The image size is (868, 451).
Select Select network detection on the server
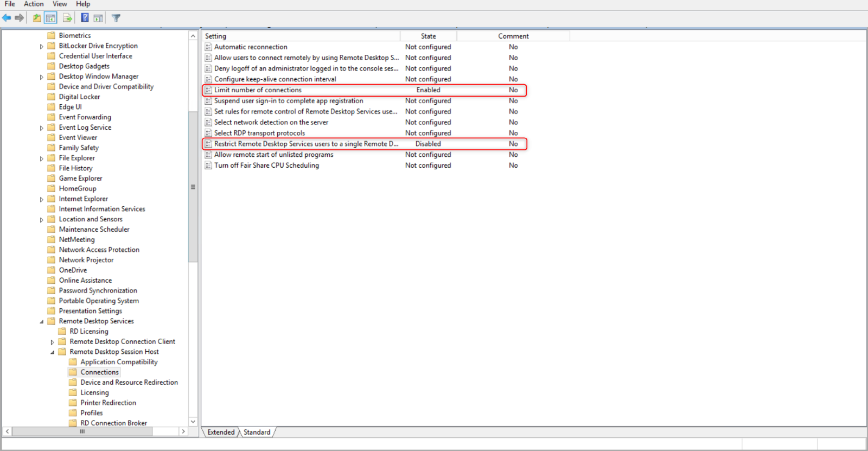click(271, 122)
